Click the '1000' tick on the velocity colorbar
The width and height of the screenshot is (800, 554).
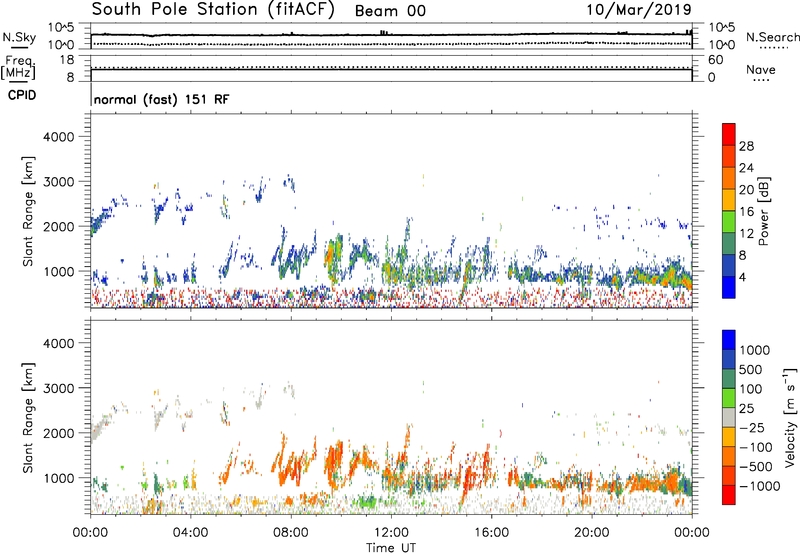pyautogui.click(x=755, y=350)
